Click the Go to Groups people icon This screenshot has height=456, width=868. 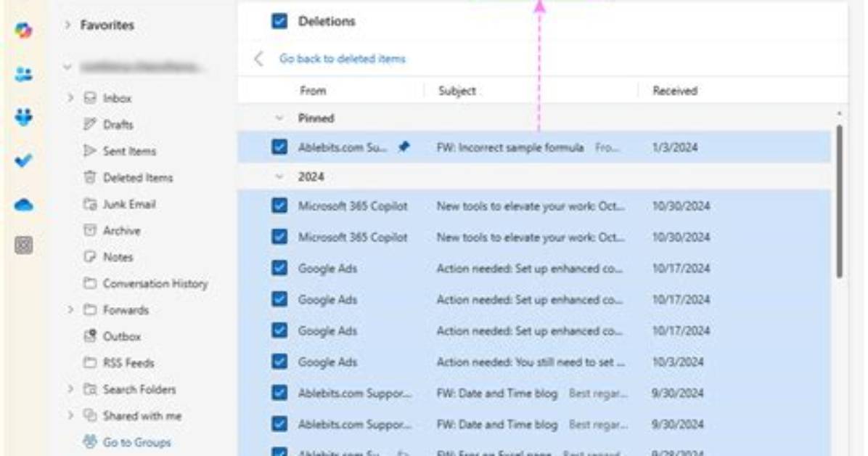pos(90,441)
